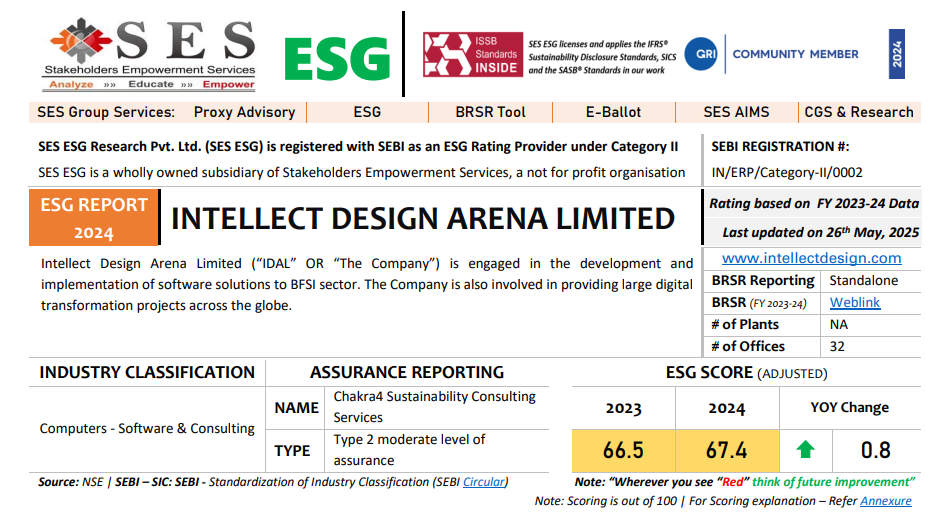The image size is (948, 515).
Task: Click the INTELLECT DESIGN ARENA LIMITED title
Action: (x=423, y=219)
